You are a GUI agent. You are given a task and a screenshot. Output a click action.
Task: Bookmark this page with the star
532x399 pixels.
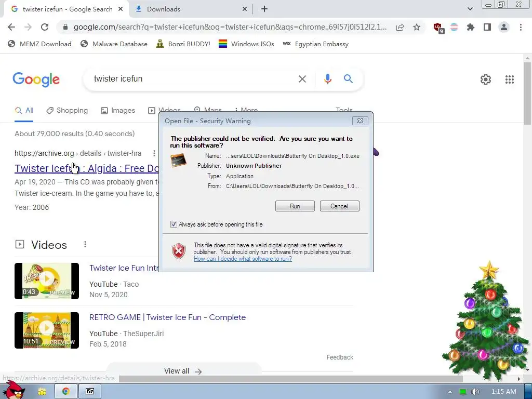417,27
